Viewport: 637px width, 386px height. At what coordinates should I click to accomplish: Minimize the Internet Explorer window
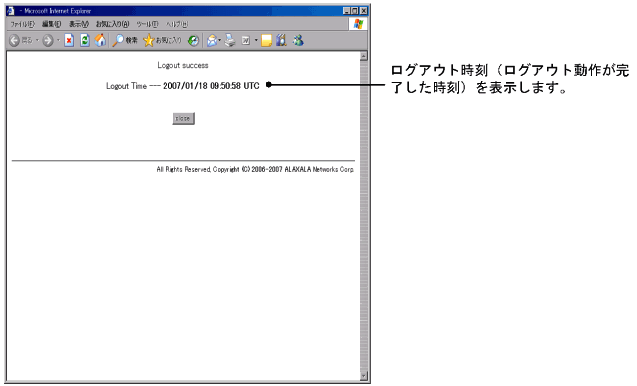[347, 11]
